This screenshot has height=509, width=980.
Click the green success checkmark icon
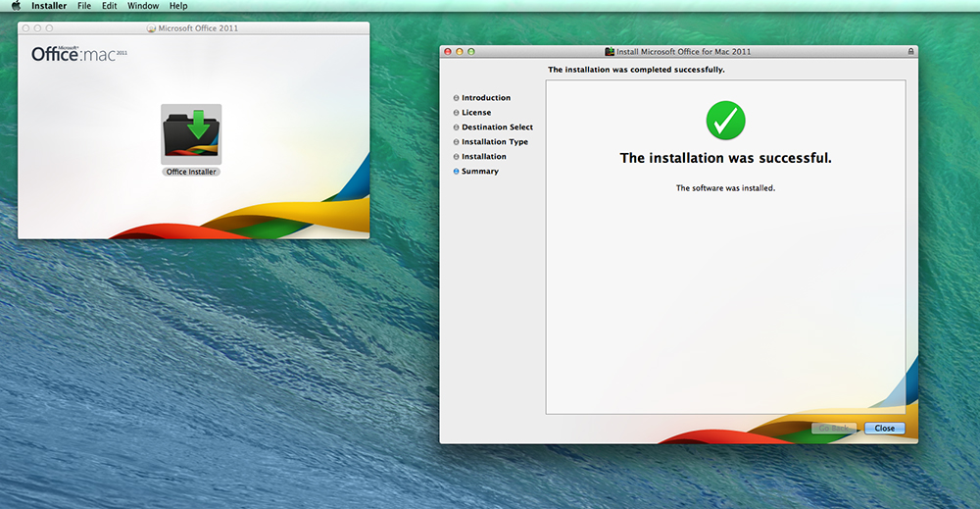click(725, 120)
